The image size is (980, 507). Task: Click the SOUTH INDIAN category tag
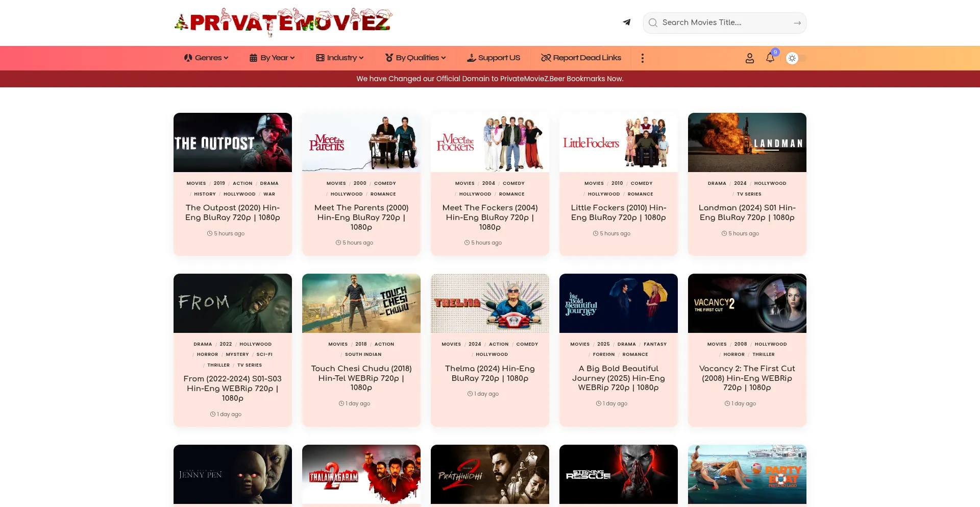click(x=363, y=354)
